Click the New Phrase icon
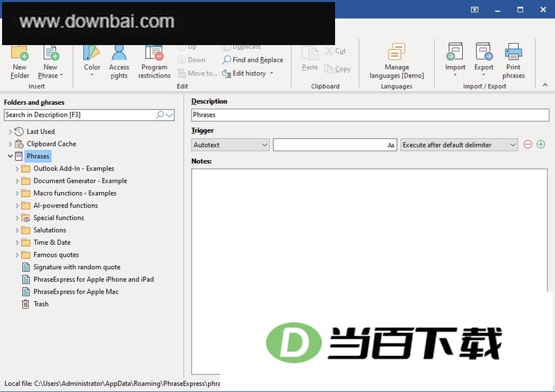 click(51, 53)
